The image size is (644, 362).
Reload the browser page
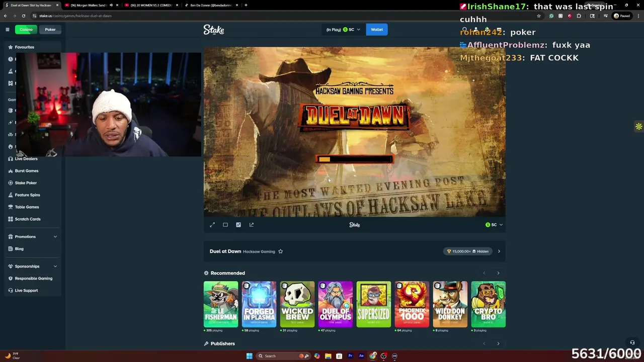(24, 16)
